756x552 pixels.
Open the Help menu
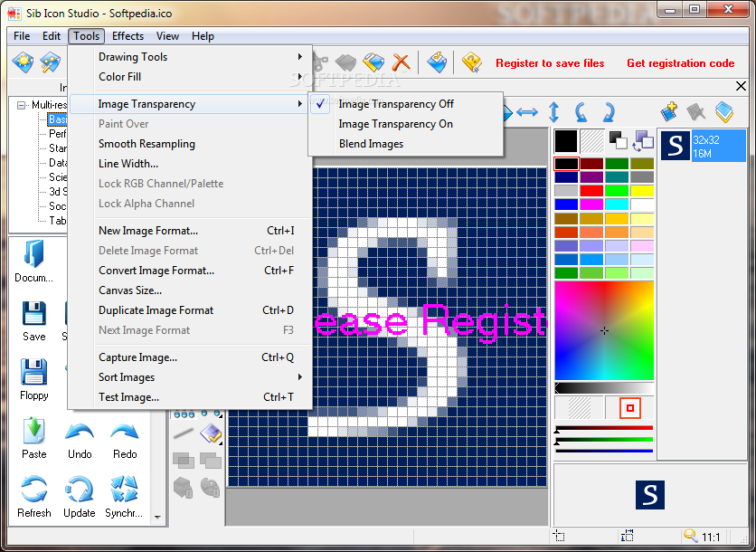[x=203, y=36]
